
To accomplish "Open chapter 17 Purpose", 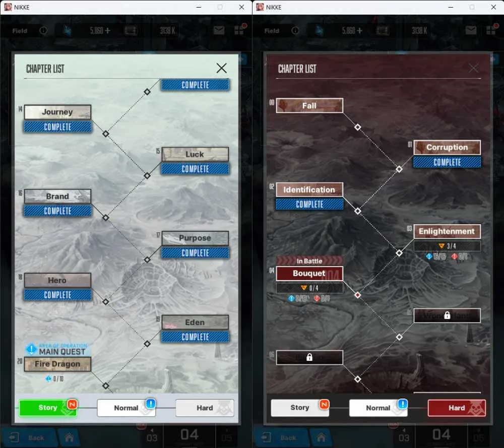I will (195, 238).
